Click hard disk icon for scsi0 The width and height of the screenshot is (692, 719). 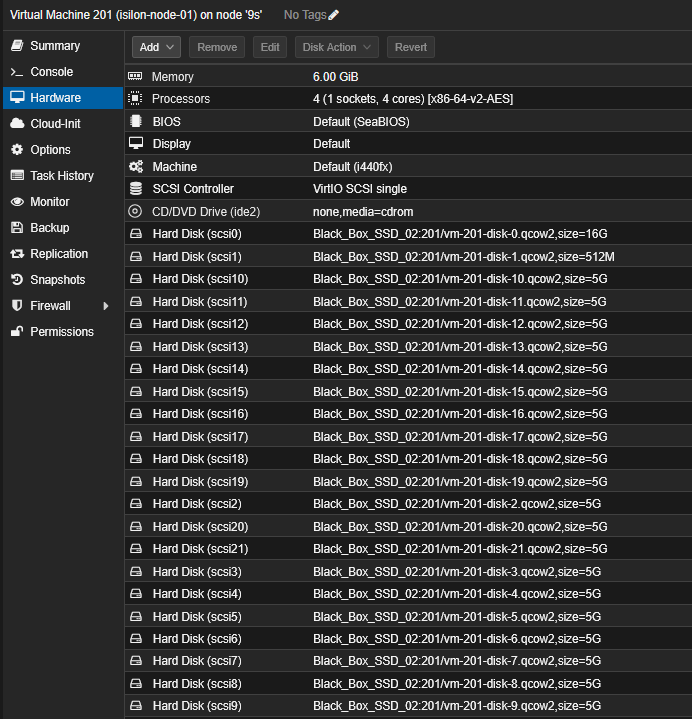coord(136,234)
